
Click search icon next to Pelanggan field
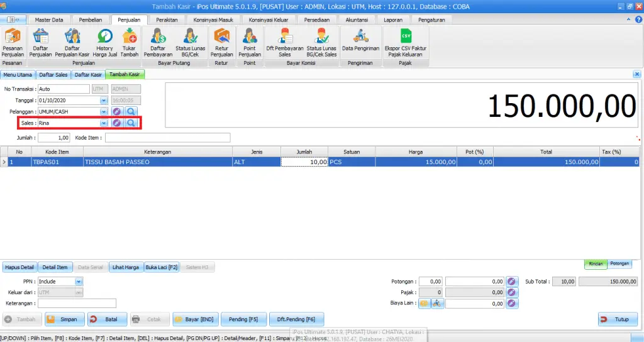131,112
